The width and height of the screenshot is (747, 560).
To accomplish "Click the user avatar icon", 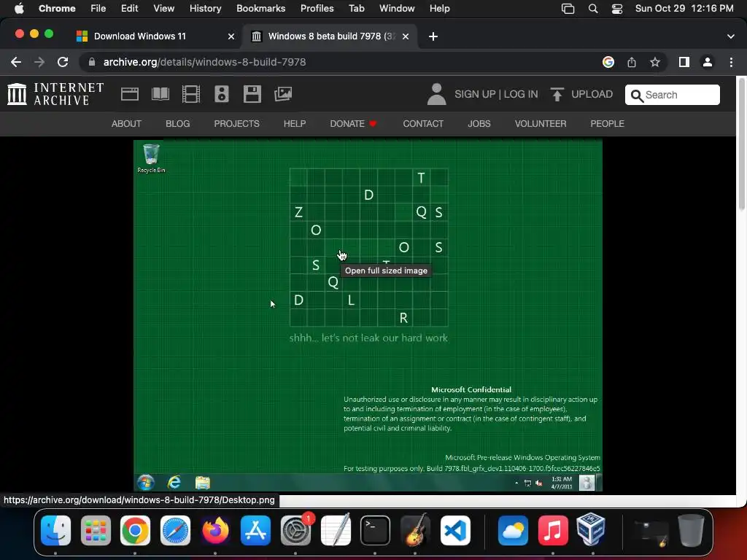I will pyautogui.click(x=436, y=94).
